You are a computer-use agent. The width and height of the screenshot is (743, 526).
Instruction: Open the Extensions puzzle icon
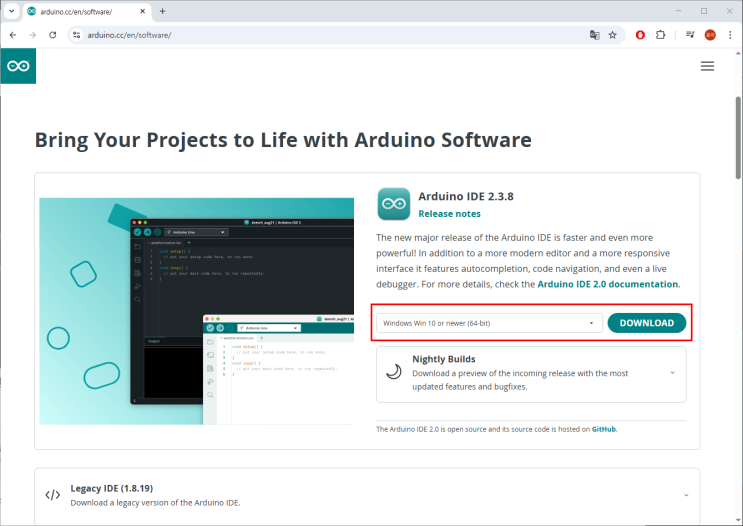pyautogui.click(x=660, y=35)
